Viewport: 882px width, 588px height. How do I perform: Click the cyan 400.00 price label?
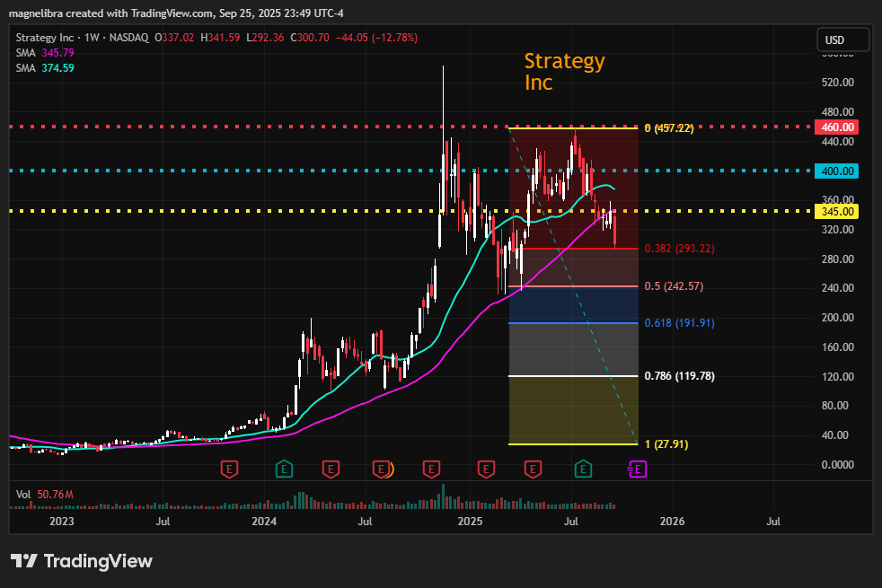point(836,171)
